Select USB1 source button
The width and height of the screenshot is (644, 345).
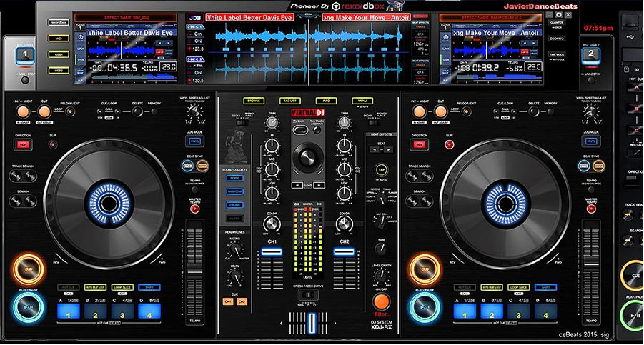pos(59,54)
